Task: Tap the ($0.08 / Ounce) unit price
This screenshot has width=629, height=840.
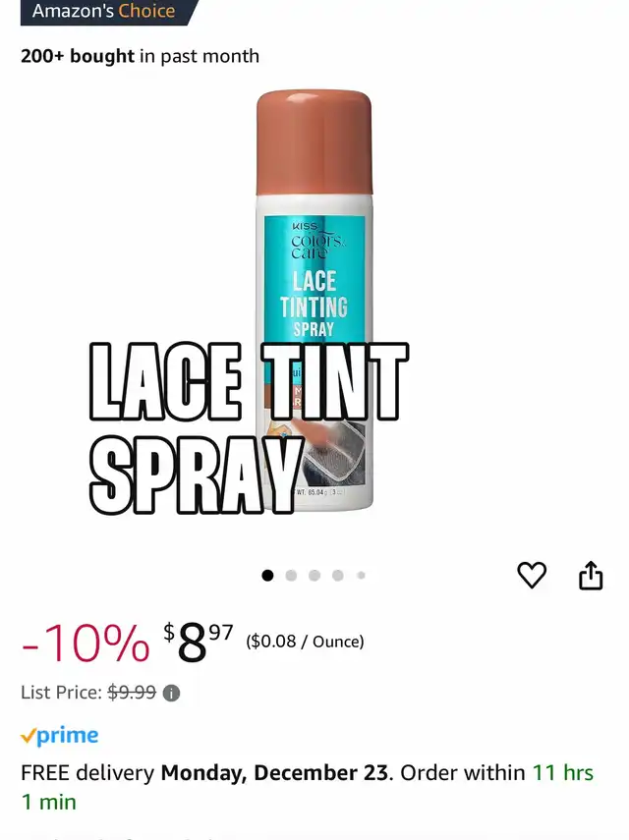Action: coord(305,642)
